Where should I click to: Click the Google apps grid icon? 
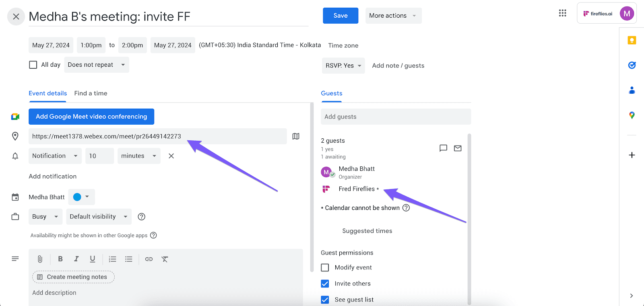coord(562,13)
